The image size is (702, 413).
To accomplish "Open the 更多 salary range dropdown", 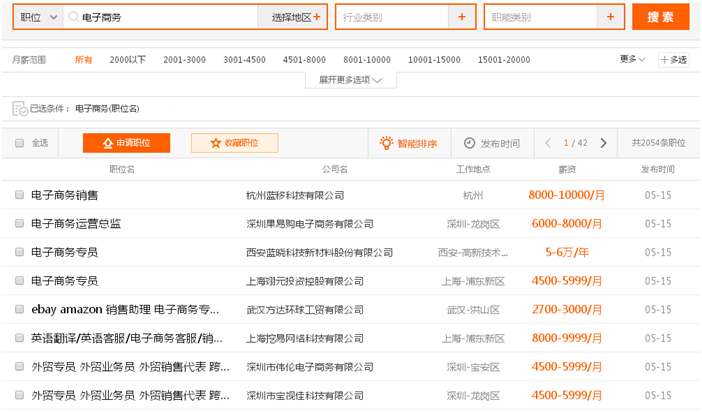I will click(x=632, y=59).
